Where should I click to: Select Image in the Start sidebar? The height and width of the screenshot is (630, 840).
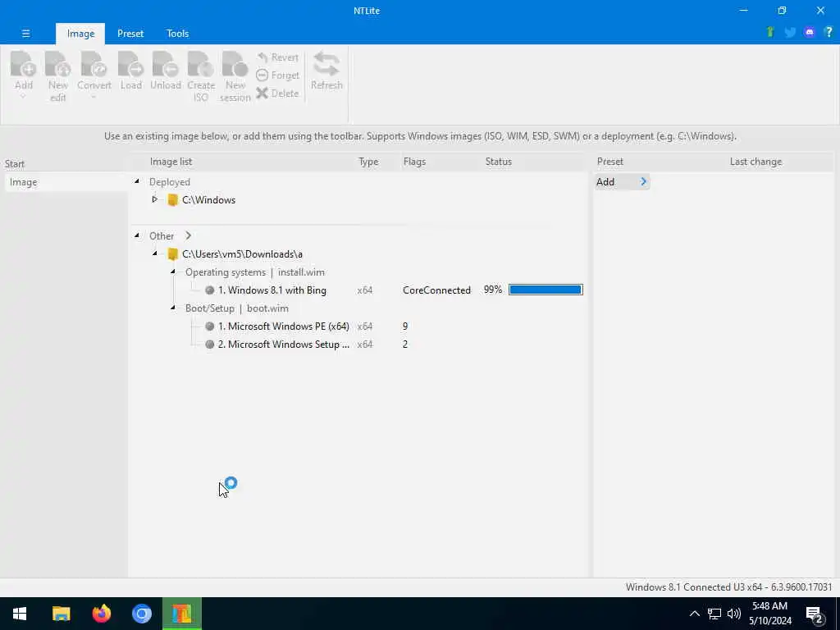pos(66,182)
